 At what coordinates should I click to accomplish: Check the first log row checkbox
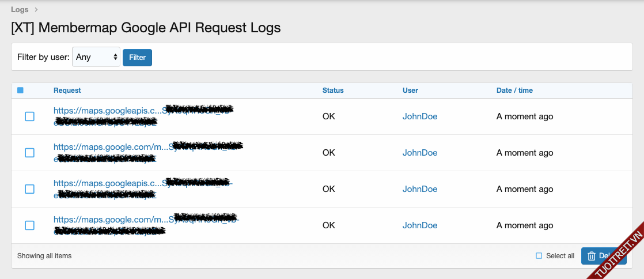tap(29, 116)
